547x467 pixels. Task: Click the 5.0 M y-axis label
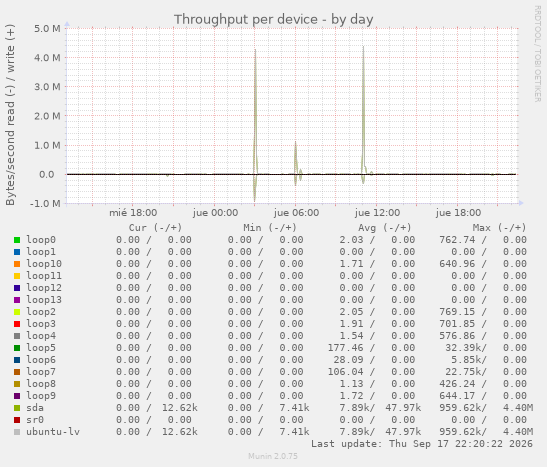click(x=47, y=29)
